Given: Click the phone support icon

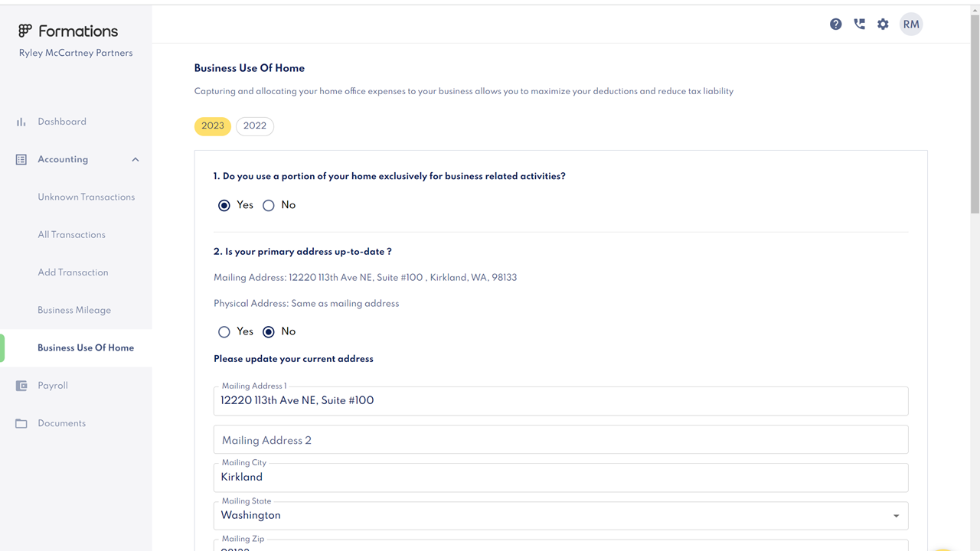Looking at the screenshot, I should [x=859, y=24].
